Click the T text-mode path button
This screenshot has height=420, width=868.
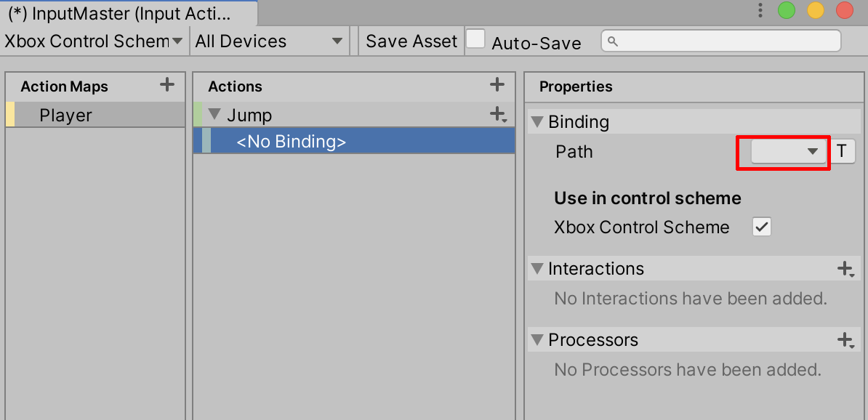(x=842, y=152)
